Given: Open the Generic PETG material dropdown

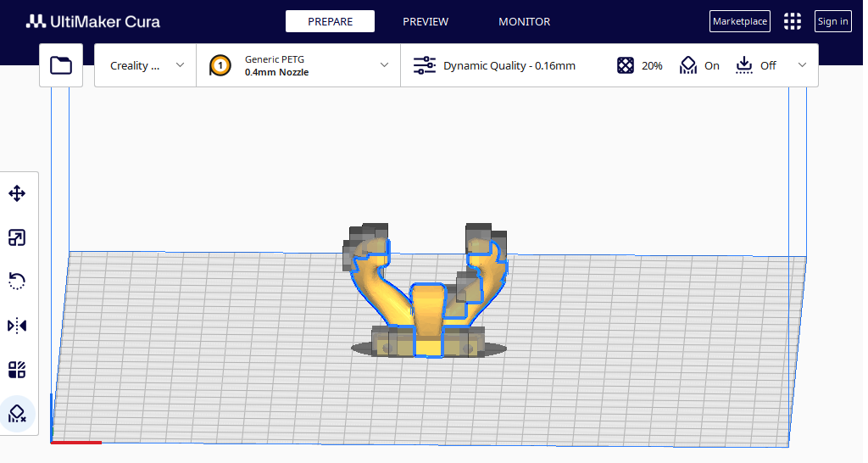Looking at the screenshot, I should [298, 65].
